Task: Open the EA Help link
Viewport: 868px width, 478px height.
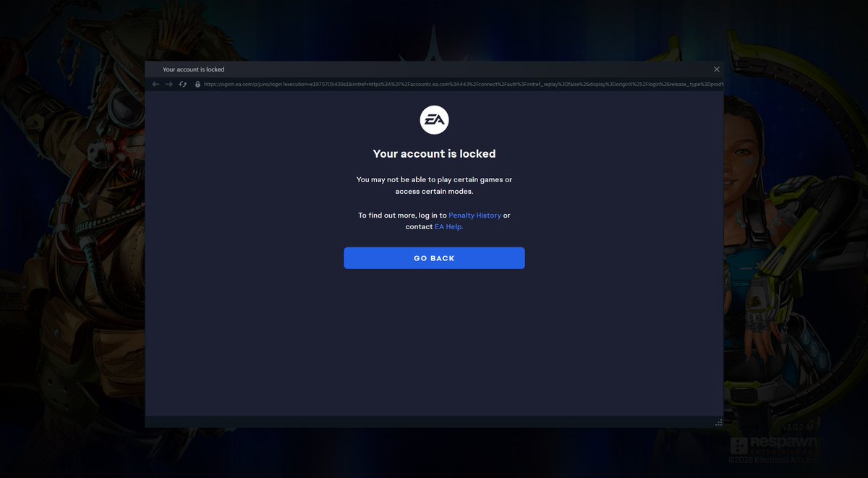Action: click(x=448, y=226)
